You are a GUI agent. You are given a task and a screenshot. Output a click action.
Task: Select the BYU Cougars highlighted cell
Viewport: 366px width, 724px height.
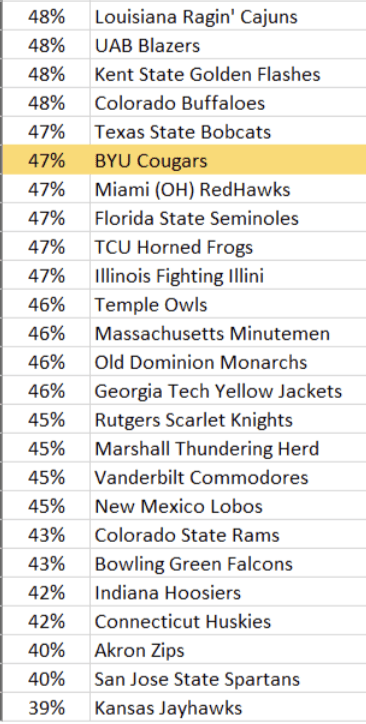[x=228, y=161]
